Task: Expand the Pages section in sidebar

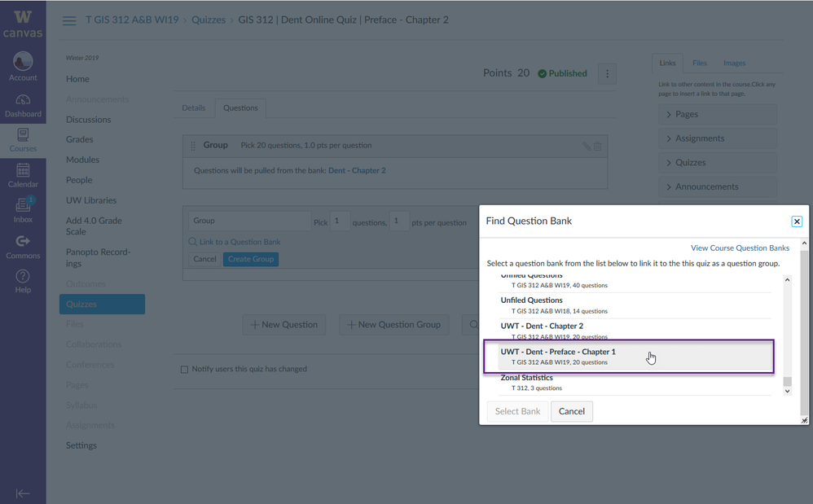Action: (717, 115)
